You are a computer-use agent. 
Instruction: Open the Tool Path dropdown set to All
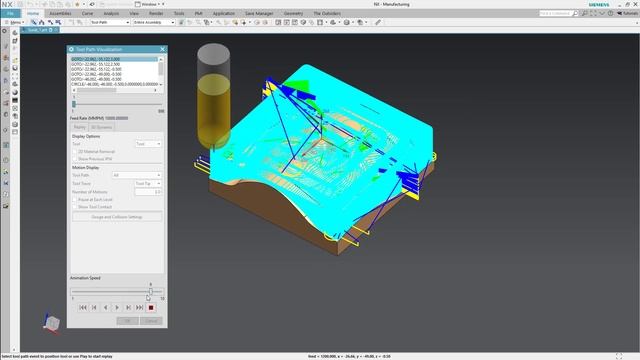(x=137, y=175)
